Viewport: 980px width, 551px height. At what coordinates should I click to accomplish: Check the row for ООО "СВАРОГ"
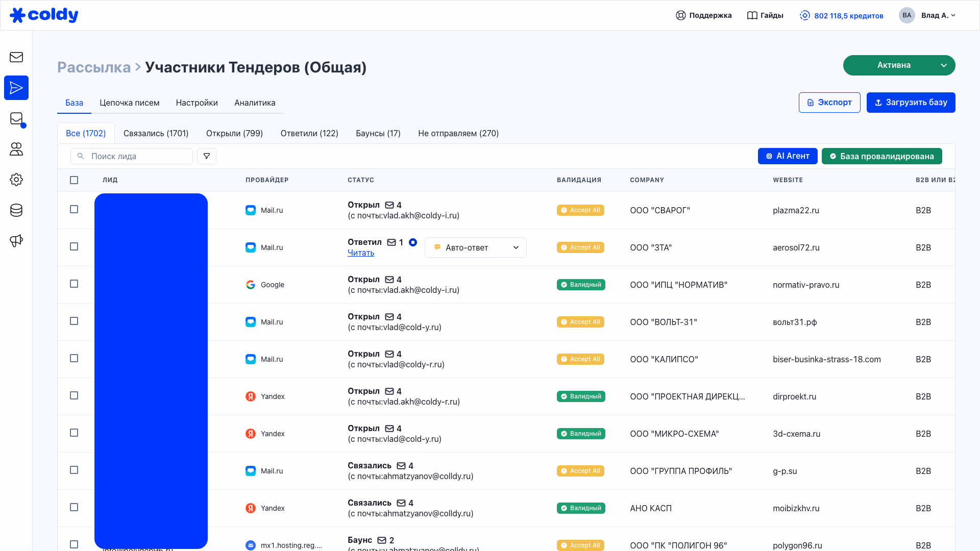(x=74, y=210)
